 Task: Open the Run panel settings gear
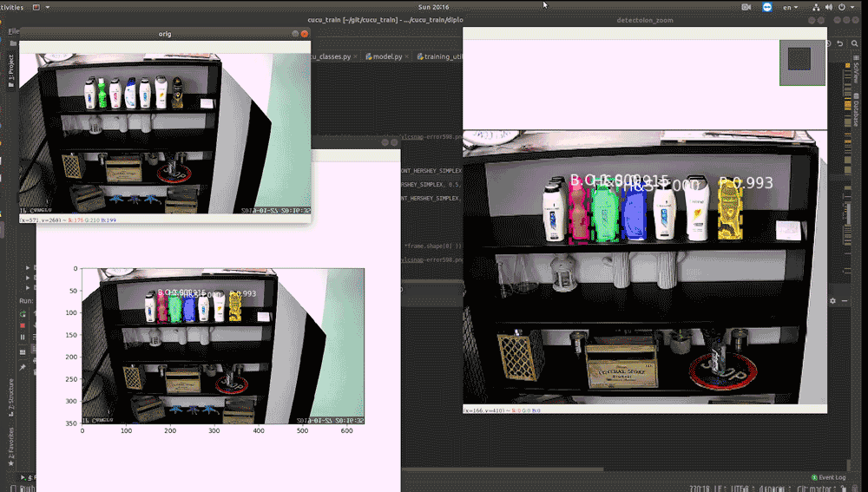point(832,301)
